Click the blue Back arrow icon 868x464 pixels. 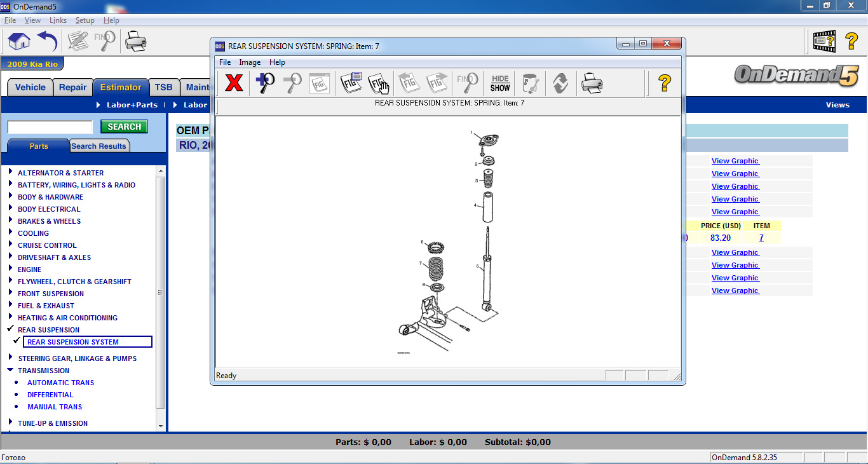point(48,41)
